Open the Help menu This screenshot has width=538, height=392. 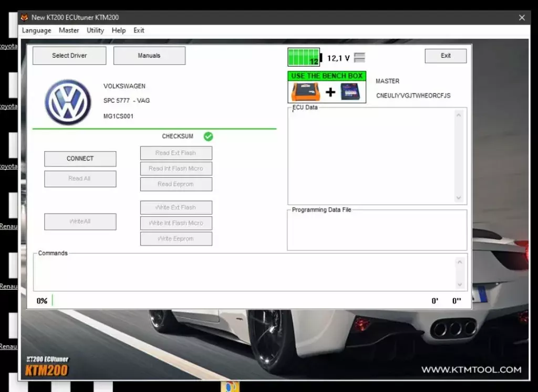[119, 30]
